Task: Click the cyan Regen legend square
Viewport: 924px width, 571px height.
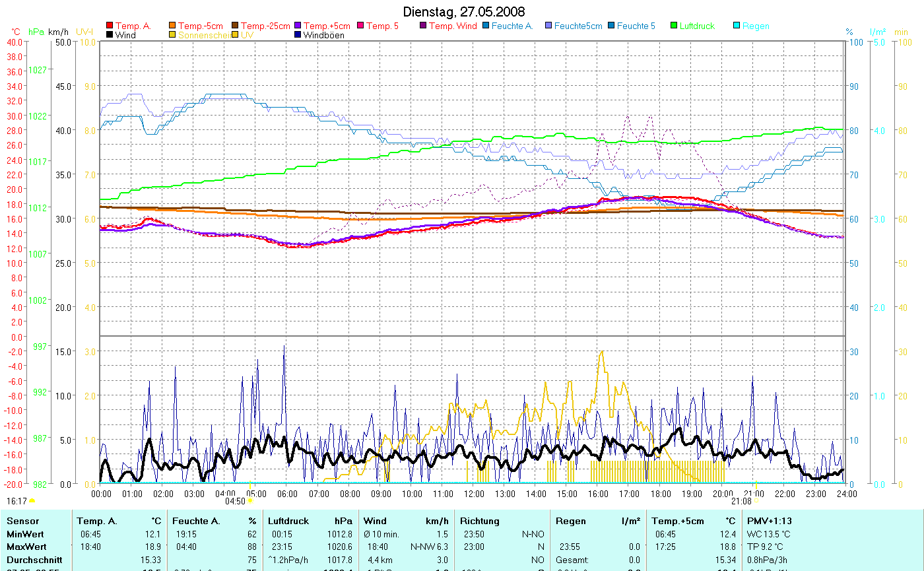Action: point(737,26)
